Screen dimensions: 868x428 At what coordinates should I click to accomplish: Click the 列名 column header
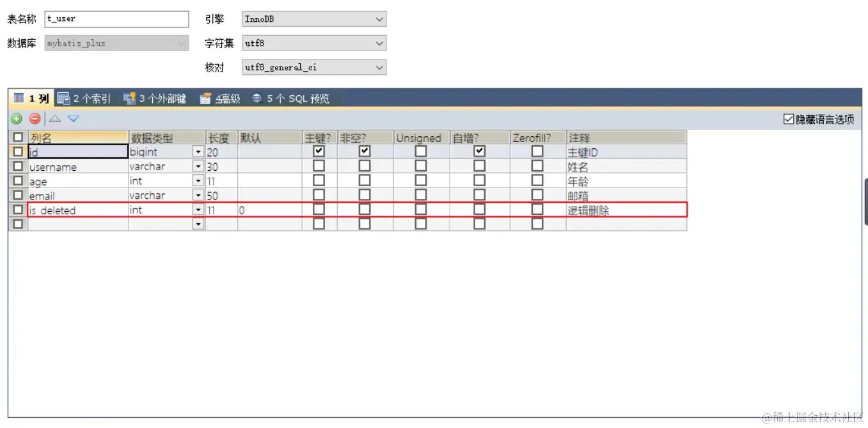coord(78,138)
